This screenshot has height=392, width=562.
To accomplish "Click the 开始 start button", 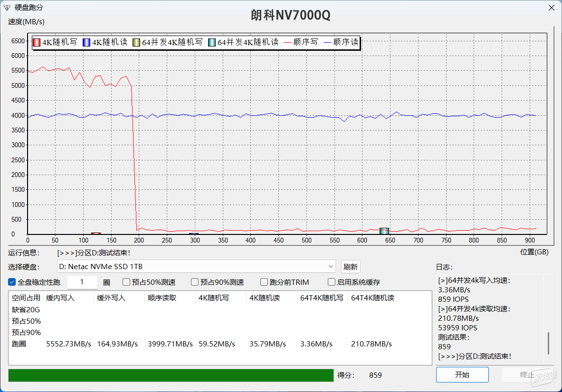I will click(x=462, y=375).
